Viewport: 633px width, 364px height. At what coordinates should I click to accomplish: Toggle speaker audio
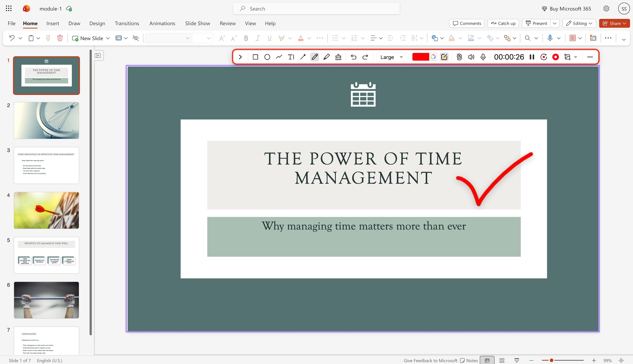[x=471, y=57]
